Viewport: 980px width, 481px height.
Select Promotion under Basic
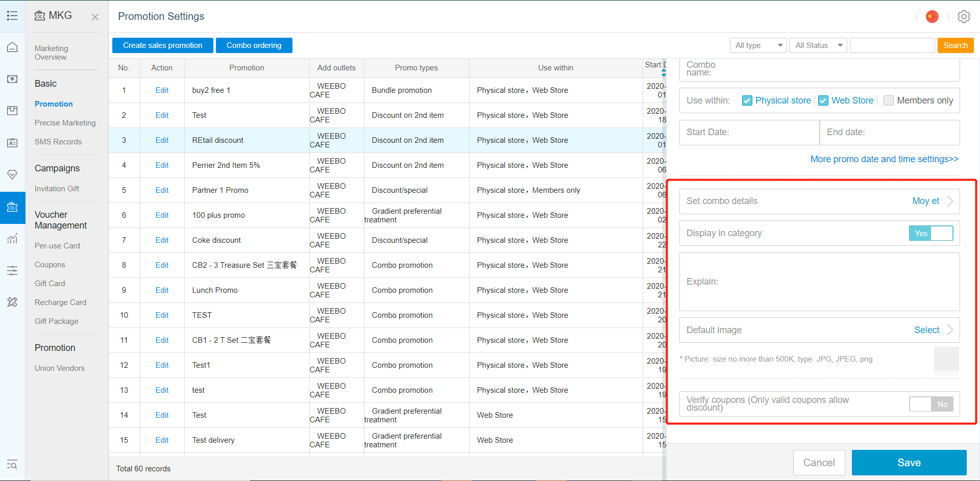(54, 104)
